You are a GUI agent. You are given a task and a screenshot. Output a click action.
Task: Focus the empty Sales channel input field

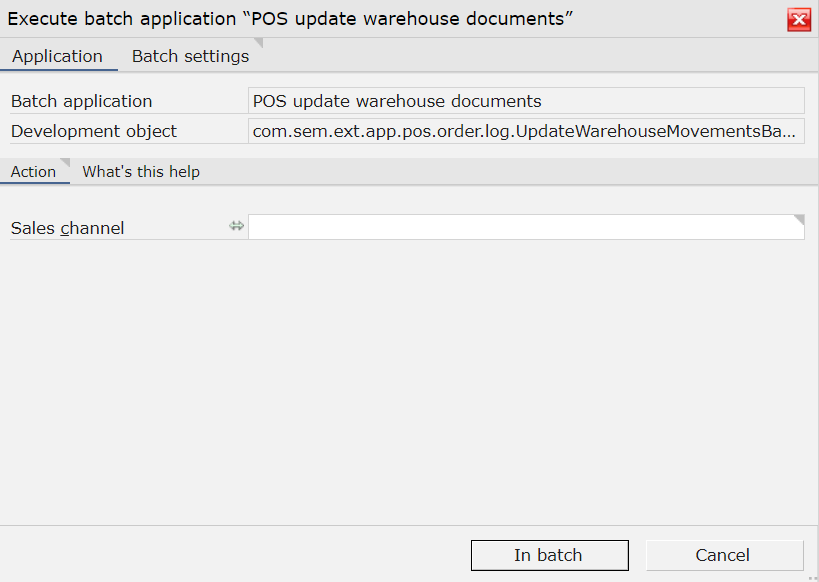pyautogui.click(x=526, y=227)
